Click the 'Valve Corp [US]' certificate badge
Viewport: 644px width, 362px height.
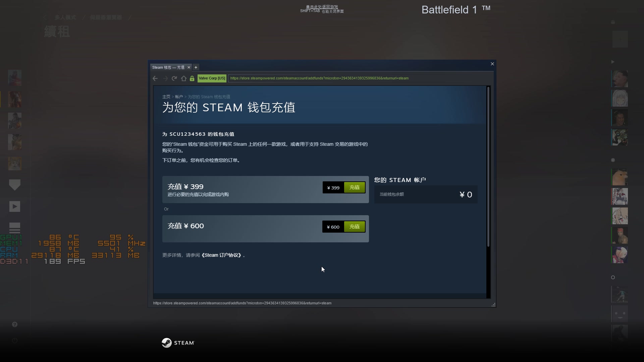(212, 78)
